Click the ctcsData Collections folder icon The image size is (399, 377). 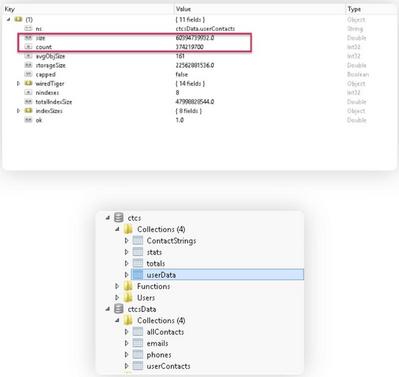pos(128,320)
